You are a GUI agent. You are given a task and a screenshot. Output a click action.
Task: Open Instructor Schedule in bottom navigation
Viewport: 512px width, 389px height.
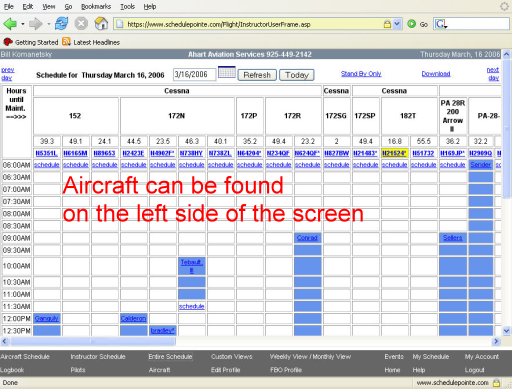[x=98, y=356]
